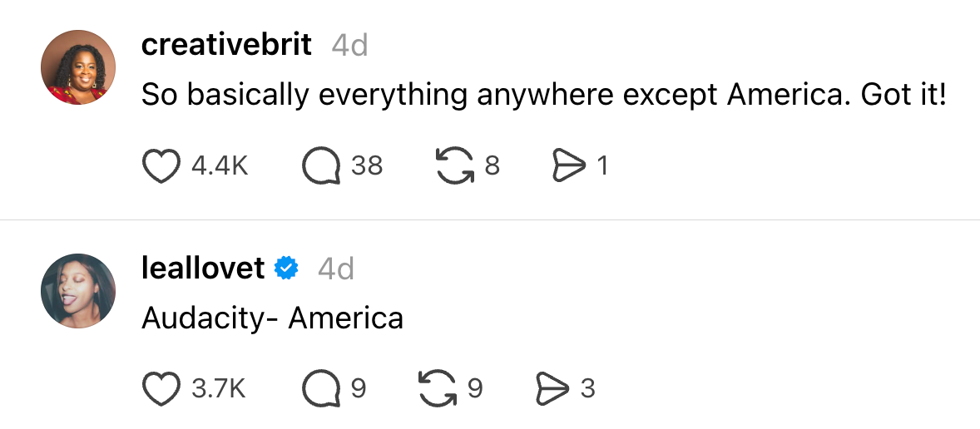Open creativebrit's profile picture
The image size is (980, 429).
pyautogui.click(x=78, y=67)
